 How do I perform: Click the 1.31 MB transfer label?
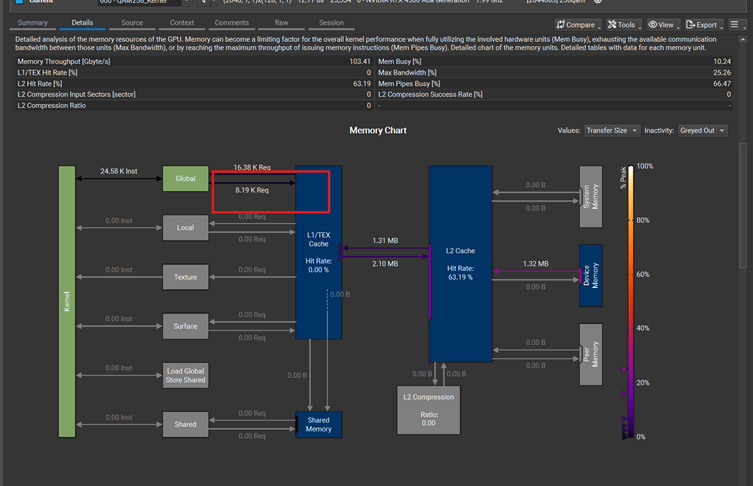(385, 241)
